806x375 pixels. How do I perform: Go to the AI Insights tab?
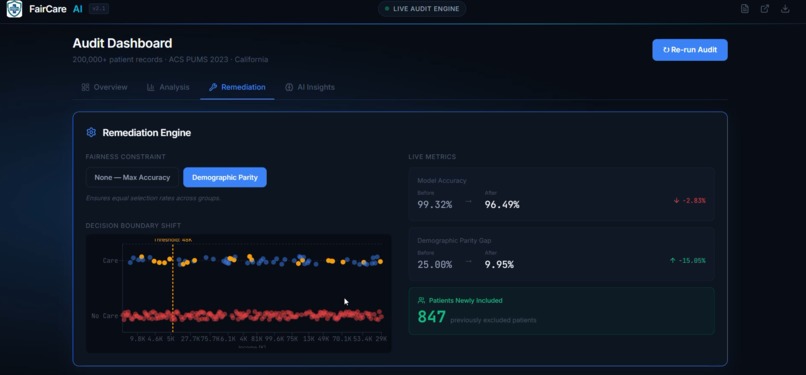click(x=310, y=87)
